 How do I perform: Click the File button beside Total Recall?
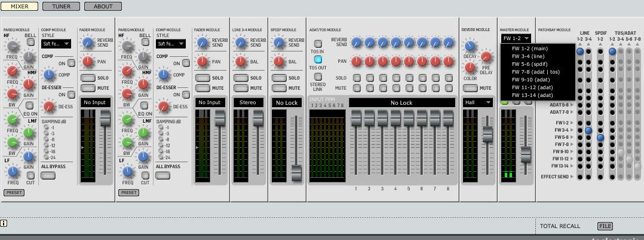[605, 226]
